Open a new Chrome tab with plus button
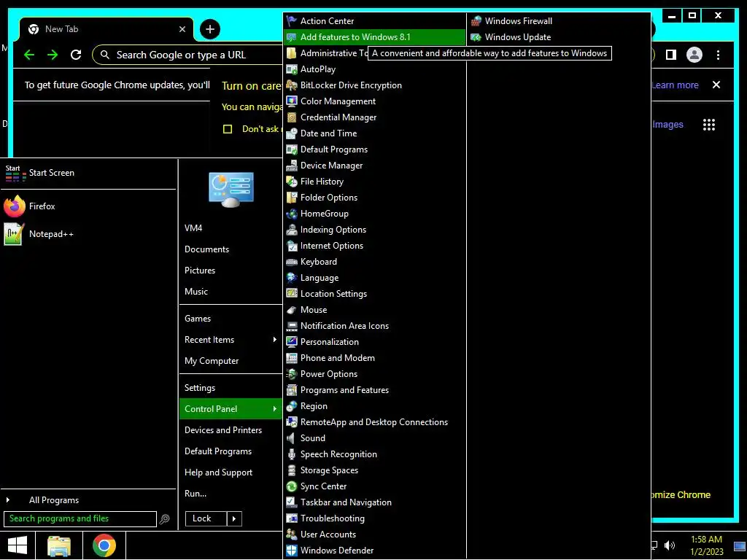 (209, 29)
